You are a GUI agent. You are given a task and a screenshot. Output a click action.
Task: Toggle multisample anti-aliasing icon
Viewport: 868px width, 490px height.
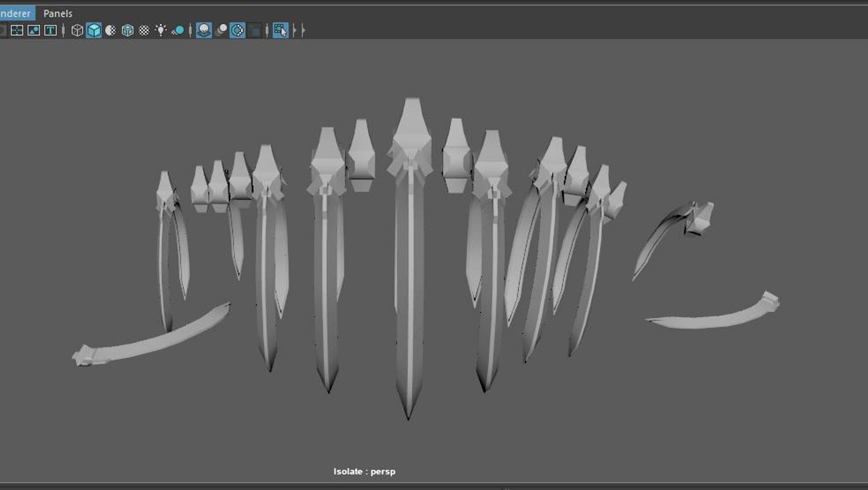pyautogui.click(x=238, y=30)
